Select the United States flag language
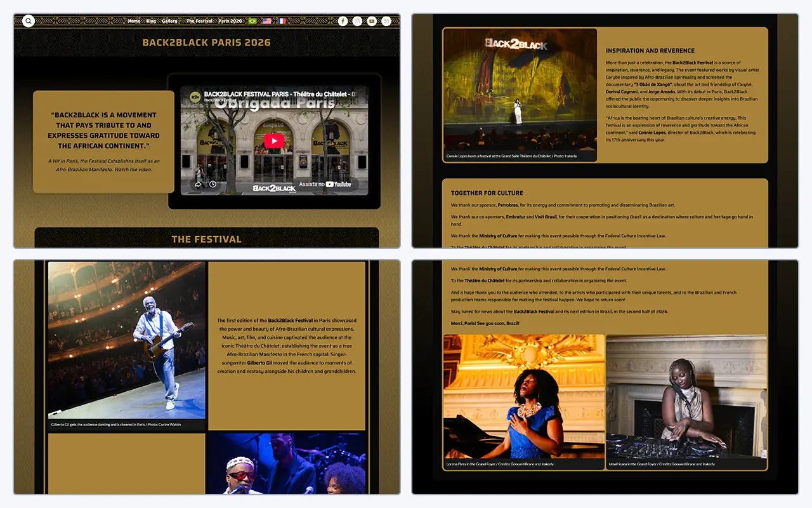Viewport: 812px width, 508px height. tap(267, 21)
